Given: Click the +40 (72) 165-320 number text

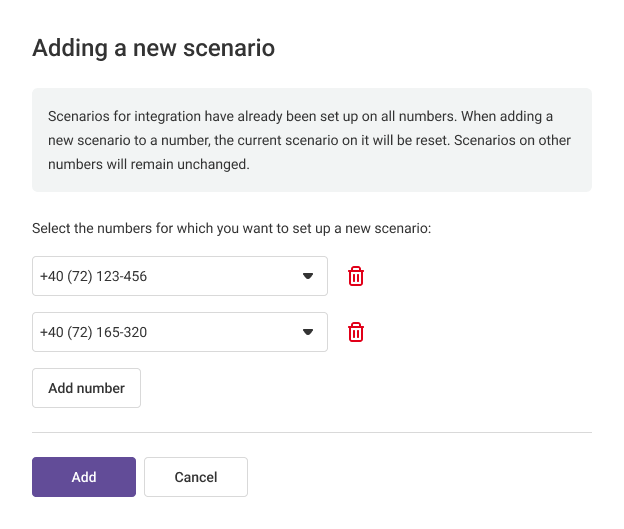Looking at the screenshot, I should coord(93,332).
